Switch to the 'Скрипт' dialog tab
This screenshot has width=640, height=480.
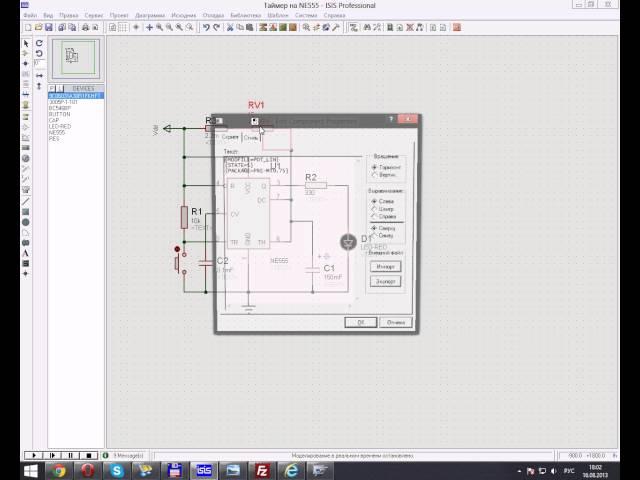pos(230,137)
